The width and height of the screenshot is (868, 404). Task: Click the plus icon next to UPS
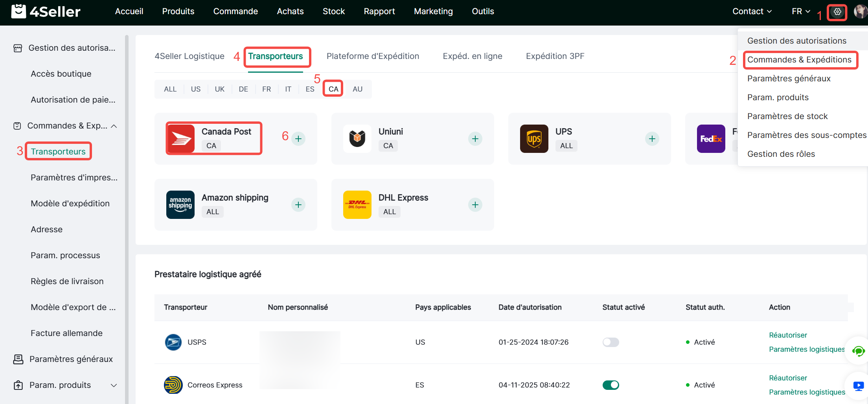[652, 139]
